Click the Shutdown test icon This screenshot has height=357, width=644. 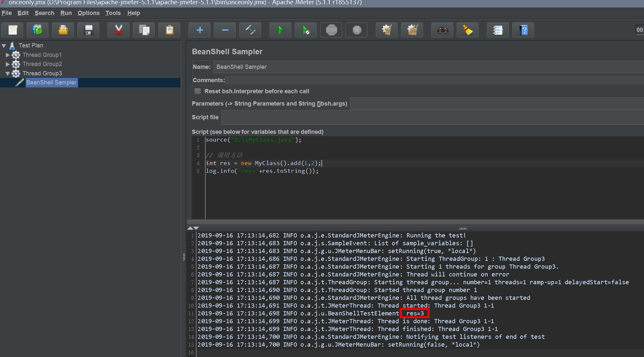(x=357, y=30)
